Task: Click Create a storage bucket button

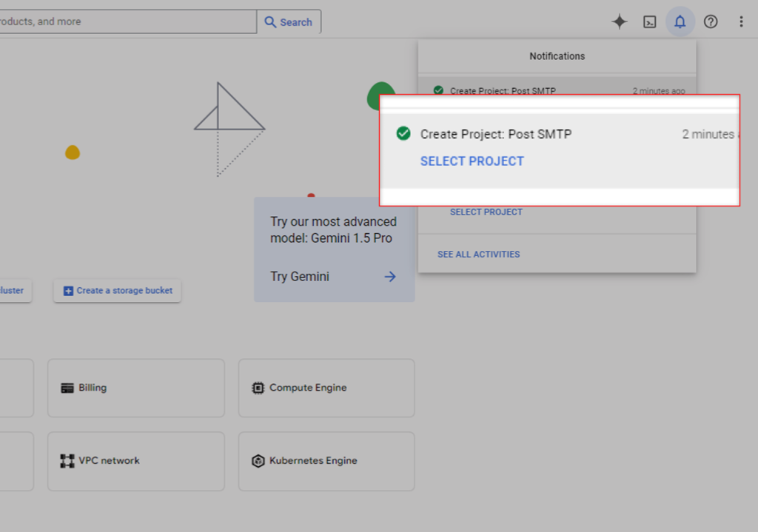Action: coord(117,291)
